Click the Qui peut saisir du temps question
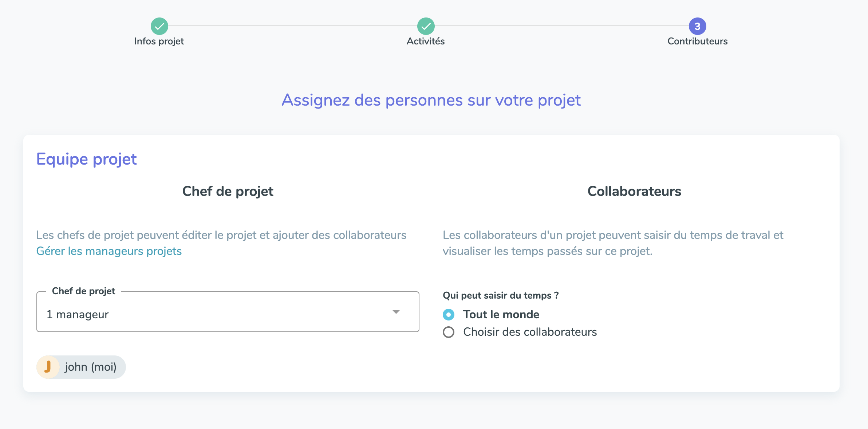 pos(501,295)
